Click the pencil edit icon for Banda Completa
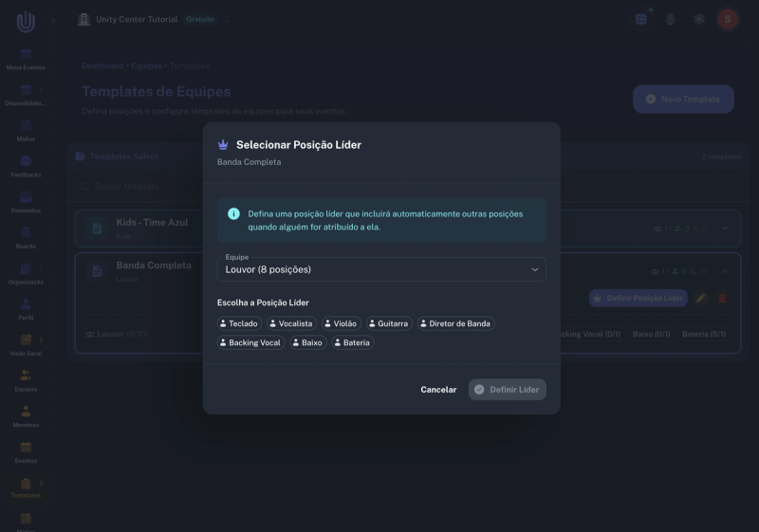This screenshot has height=532, width=759. pyautogui.click(x=700, y=298)
